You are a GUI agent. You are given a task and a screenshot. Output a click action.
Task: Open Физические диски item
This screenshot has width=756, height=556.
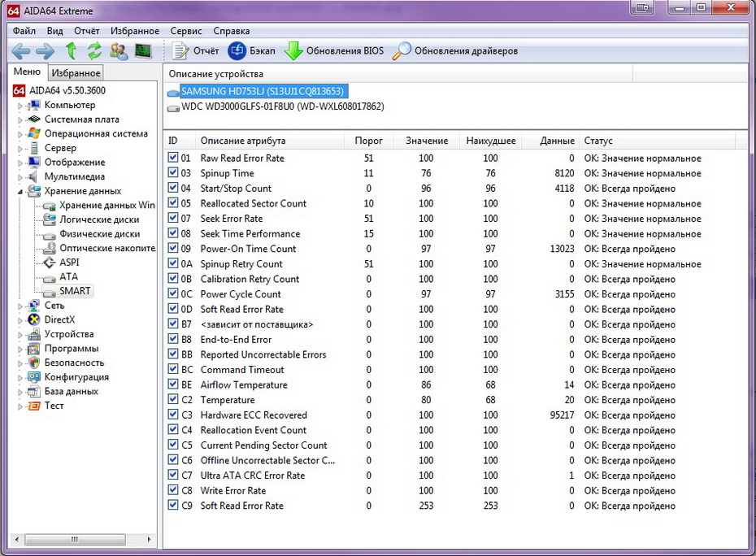click(100, 234)
